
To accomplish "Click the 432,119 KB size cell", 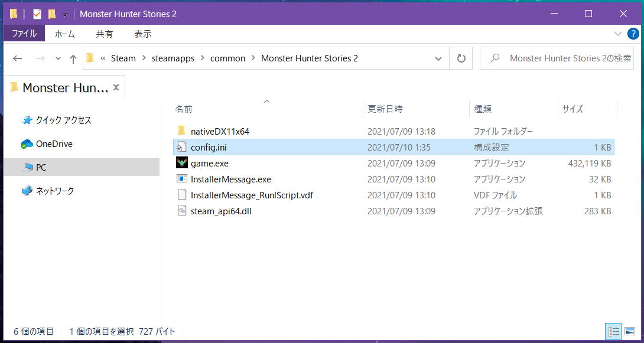I will 589,164.
